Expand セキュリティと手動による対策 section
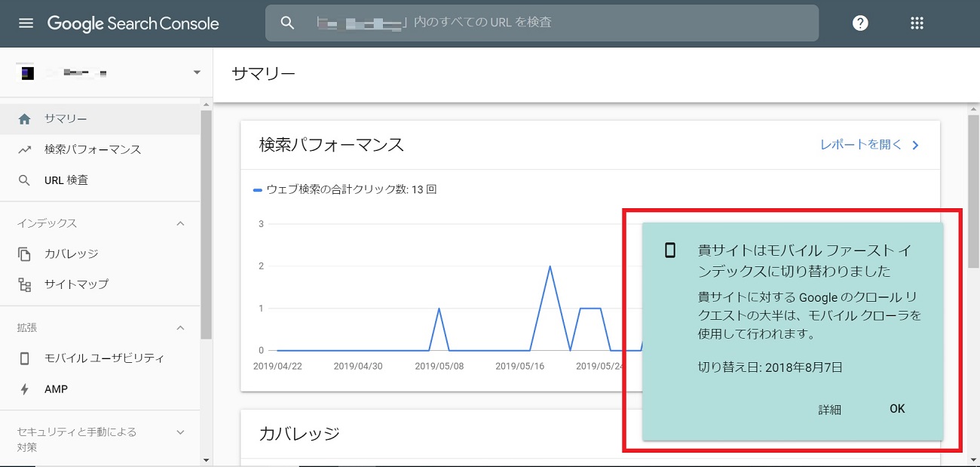The image size is (980, 467). click(x=180, y=432)
